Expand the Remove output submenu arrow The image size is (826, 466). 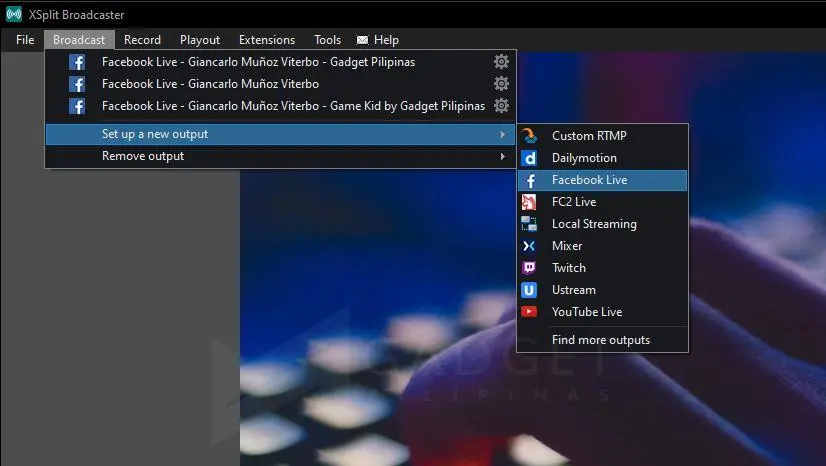503,157
